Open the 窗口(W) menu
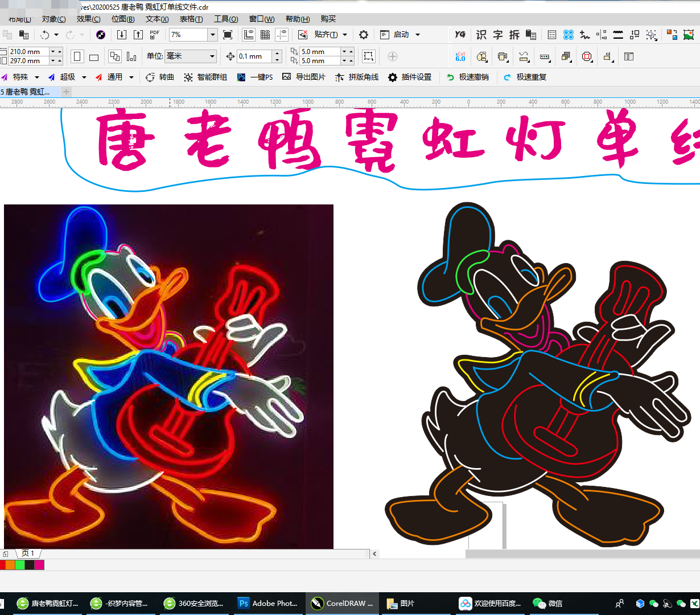The width and height of the screenshot is (700, 615). click(262, 19)
